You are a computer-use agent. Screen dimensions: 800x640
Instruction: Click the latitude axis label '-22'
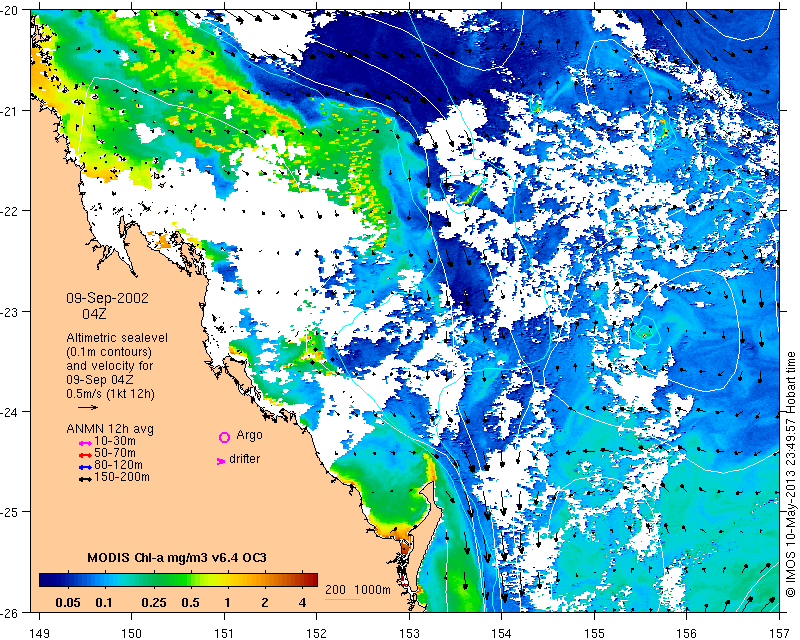[x=8, y=211]
